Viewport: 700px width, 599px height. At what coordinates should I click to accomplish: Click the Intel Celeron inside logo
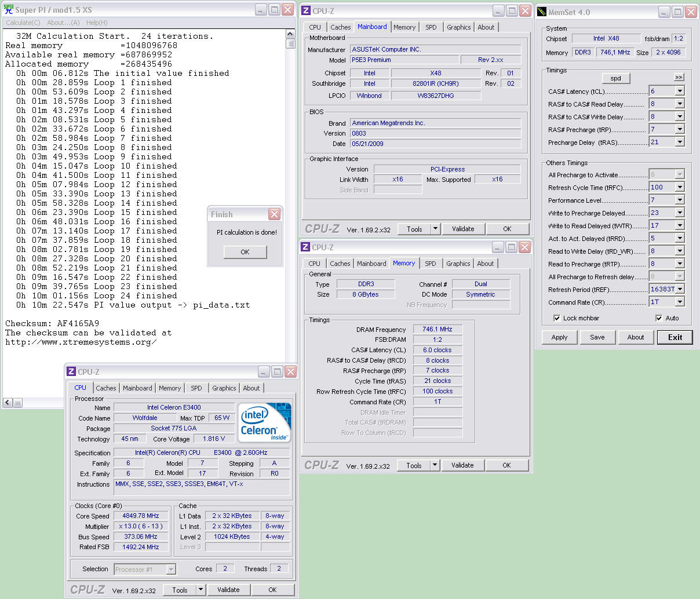click(x=265, y=423)
